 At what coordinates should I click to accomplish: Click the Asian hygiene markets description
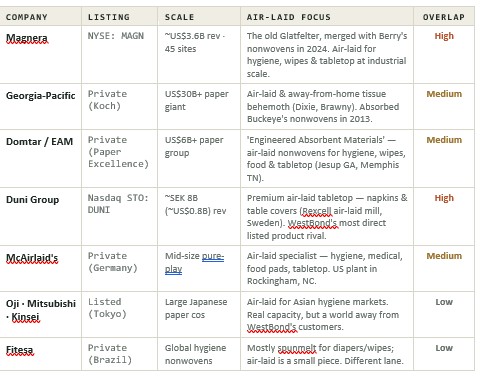coord(327,315)
